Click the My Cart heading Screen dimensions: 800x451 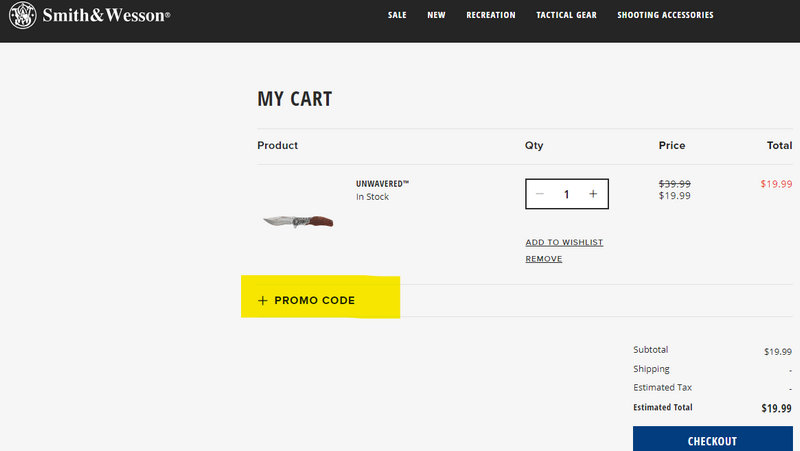point(295,99)
